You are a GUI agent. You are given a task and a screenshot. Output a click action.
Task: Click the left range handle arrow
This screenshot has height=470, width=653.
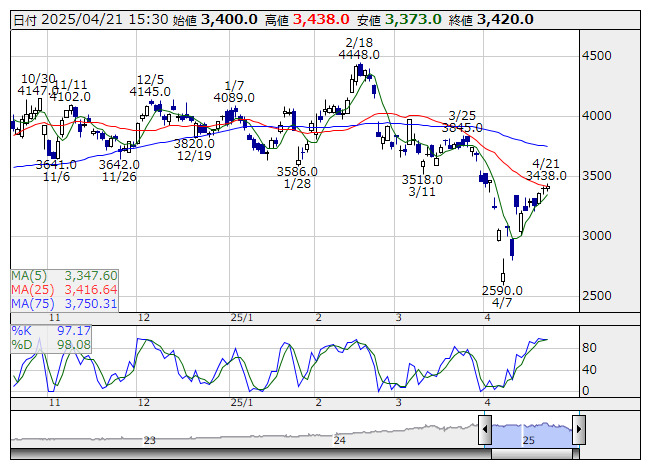coord(485,430)
